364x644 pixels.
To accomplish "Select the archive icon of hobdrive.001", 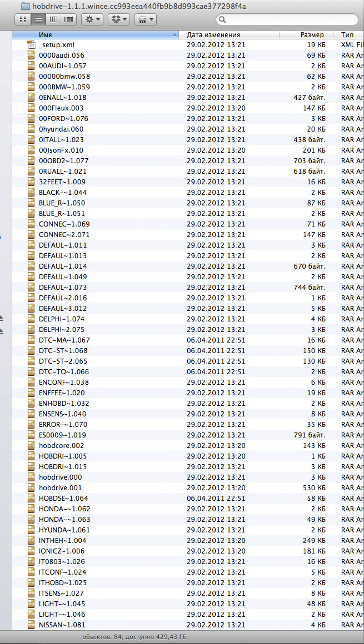I will 32,488.
